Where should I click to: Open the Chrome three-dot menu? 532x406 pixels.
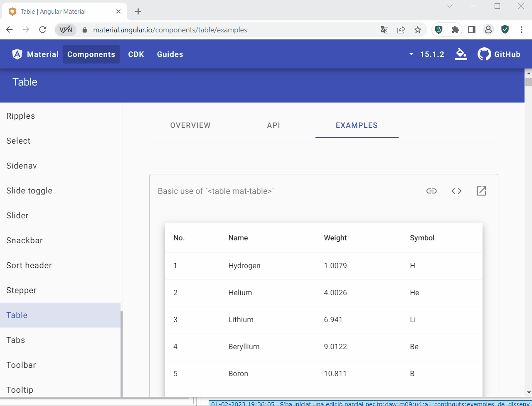coord(521,30)
